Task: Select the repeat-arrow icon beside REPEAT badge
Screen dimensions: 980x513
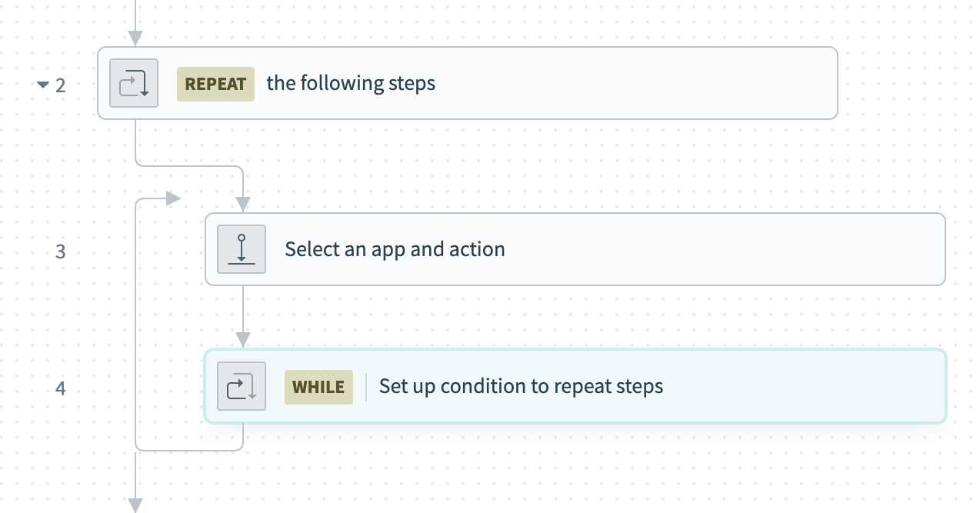Action: [x=134, y=83]
